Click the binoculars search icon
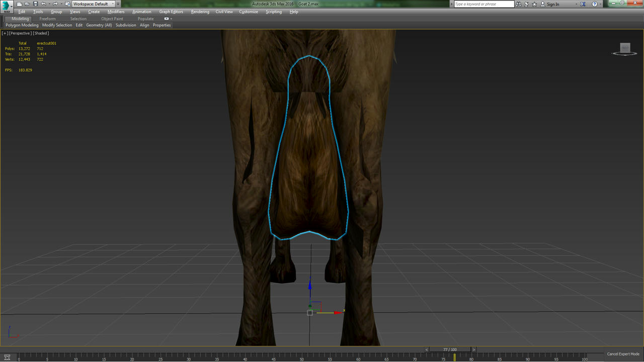Screen dimensions: 644x362 (x=518, y=4)
